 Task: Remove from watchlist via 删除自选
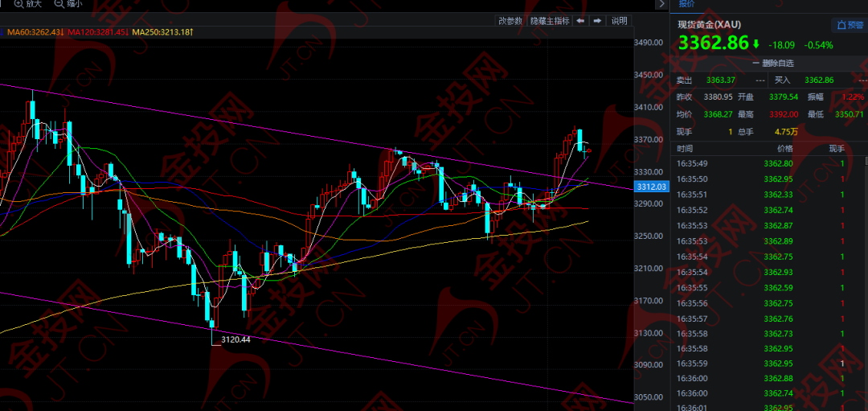pyautogui.click(x=773, y=64)
